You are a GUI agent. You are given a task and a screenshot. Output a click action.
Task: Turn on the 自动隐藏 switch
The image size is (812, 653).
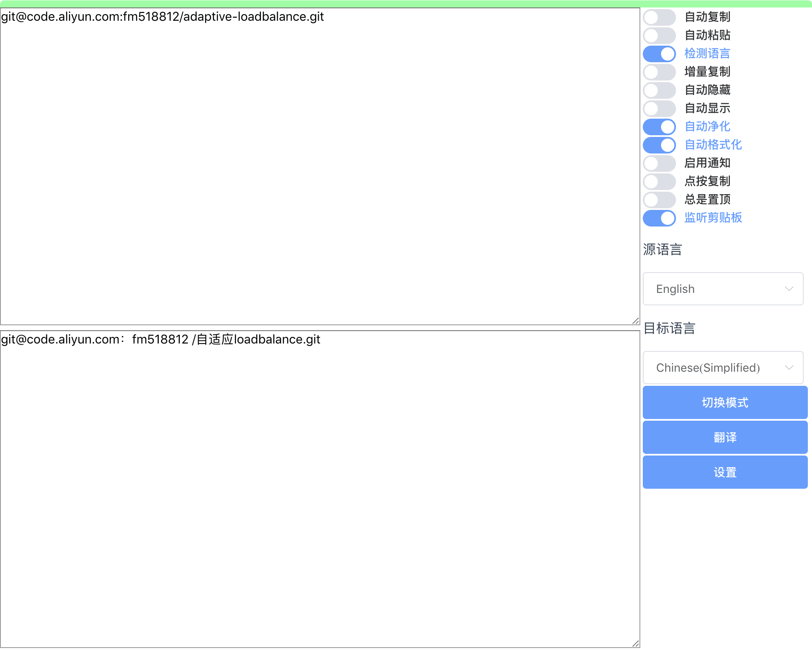659,90
